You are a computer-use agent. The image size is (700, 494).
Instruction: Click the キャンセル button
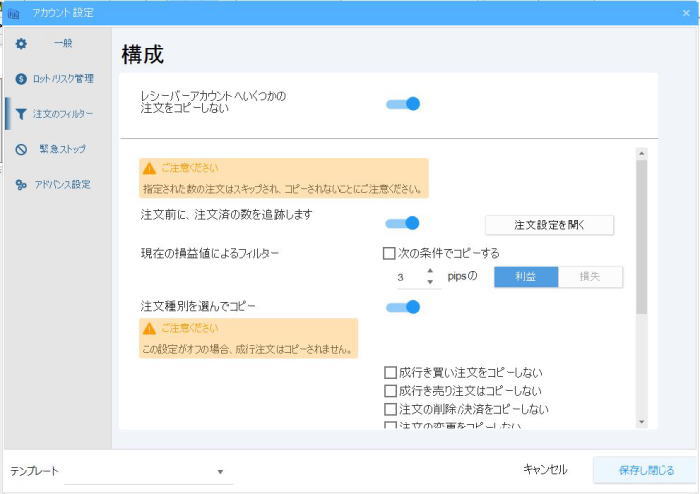click(x=545, y=470)
